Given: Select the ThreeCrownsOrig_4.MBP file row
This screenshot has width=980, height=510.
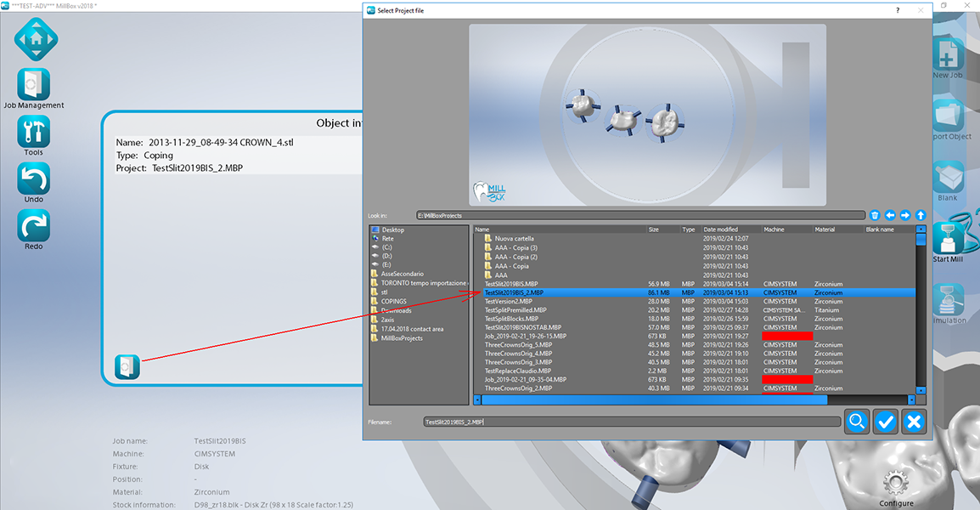Looking at the screenshot, I should coord(694,354).
